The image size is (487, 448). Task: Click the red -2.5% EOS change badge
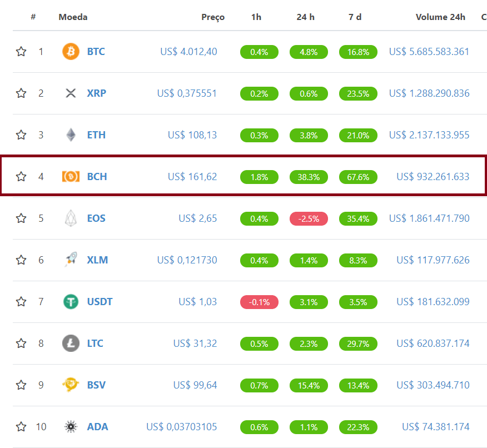click(x=309, y=218)
